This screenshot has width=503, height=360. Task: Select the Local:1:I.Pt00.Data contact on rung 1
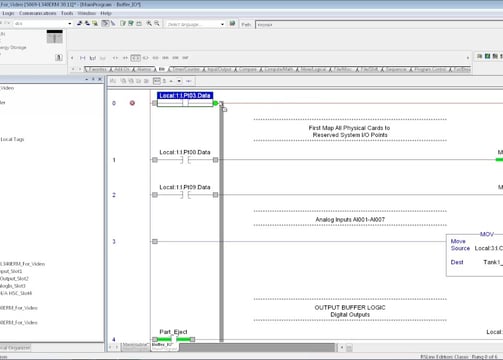tap(185, 156)
